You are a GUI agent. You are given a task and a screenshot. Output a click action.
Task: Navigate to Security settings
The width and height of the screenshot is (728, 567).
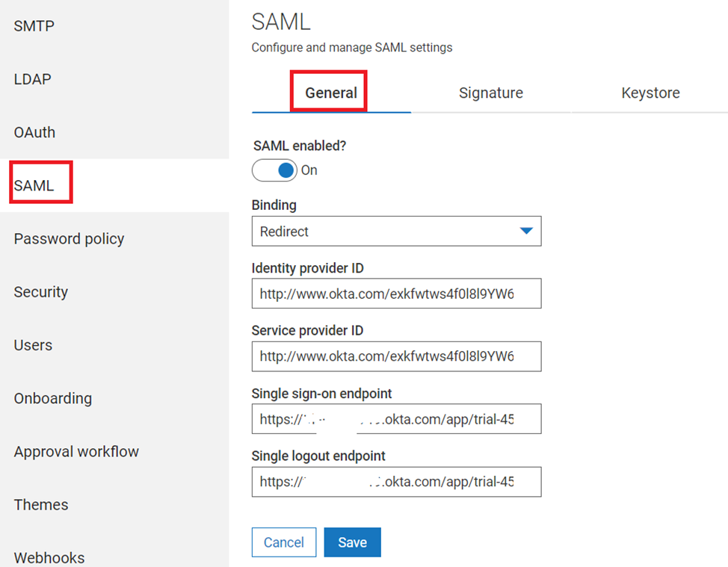coord(41,292)
